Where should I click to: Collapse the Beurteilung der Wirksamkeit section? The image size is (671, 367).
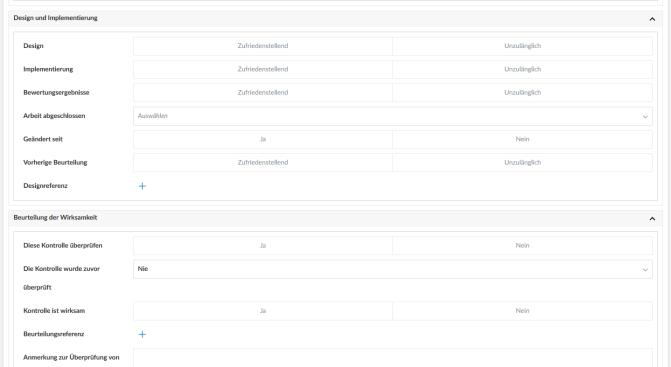pos(652,219)
